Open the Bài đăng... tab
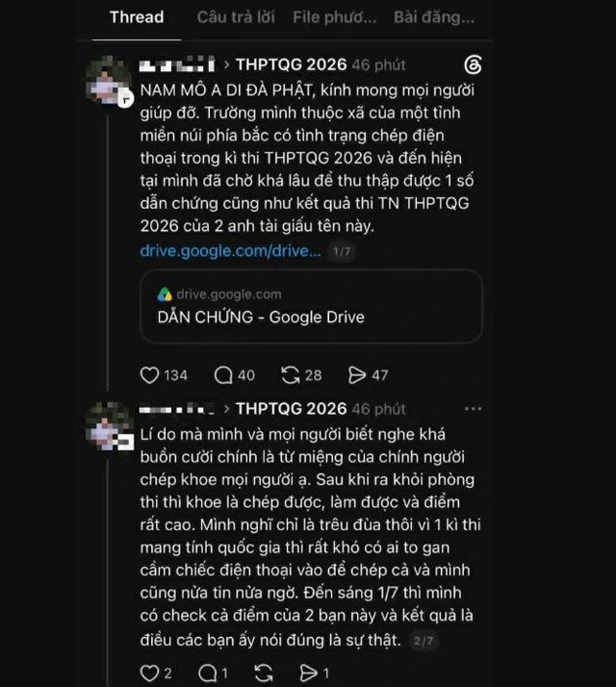616x687 pixels. [x=434, y=17]
